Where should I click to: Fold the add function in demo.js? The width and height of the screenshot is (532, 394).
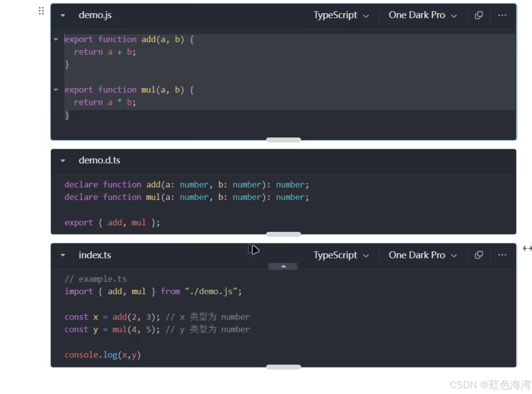click(56, 39)
